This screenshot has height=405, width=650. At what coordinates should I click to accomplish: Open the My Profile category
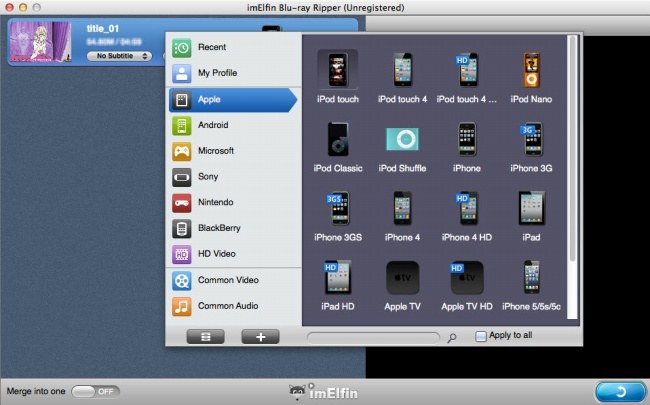(233, 73)
